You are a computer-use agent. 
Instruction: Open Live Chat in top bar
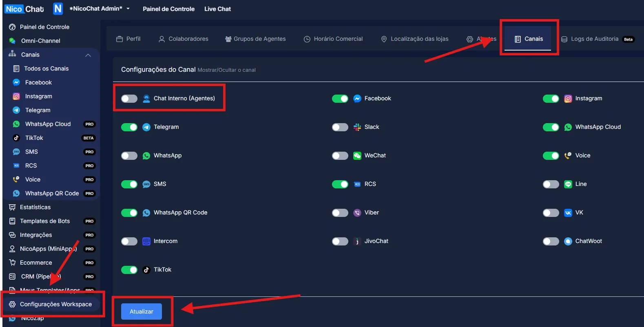tap(217, 9)
